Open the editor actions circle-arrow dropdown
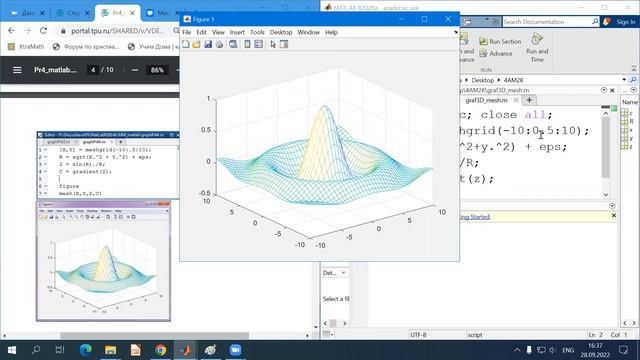This screenshot has width=640, height=360. point(604,90)
